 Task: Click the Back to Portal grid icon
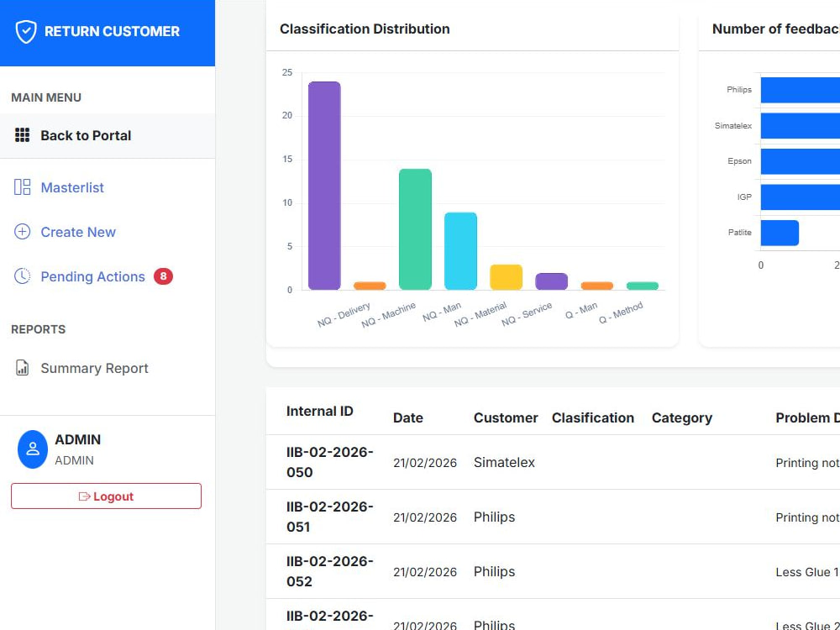coord(22,135)
